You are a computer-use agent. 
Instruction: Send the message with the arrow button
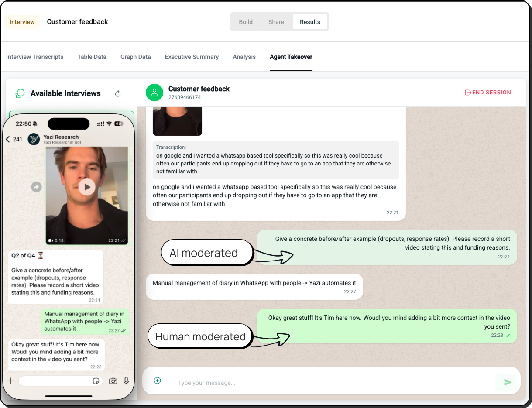coord(508,382)
